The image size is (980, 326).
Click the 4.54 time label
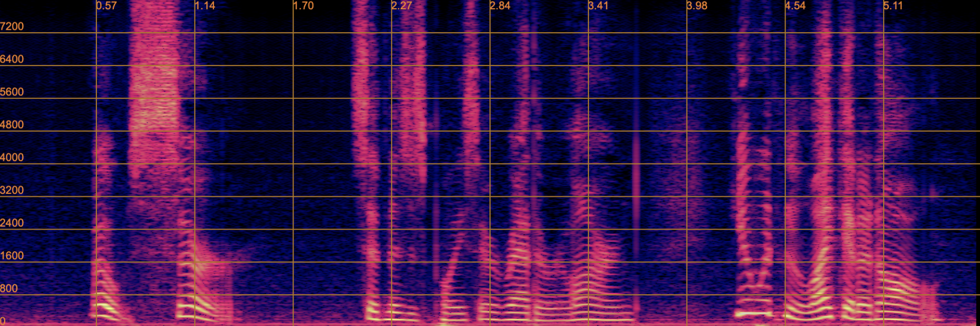point(795,6)
